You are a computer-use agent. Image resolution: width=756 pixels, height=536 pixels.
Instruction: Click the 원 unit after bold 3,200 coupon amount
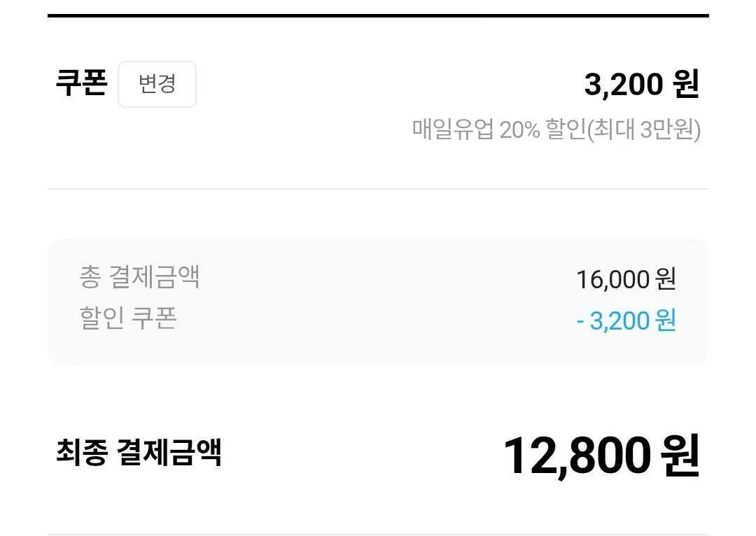[x=686, y=85]
